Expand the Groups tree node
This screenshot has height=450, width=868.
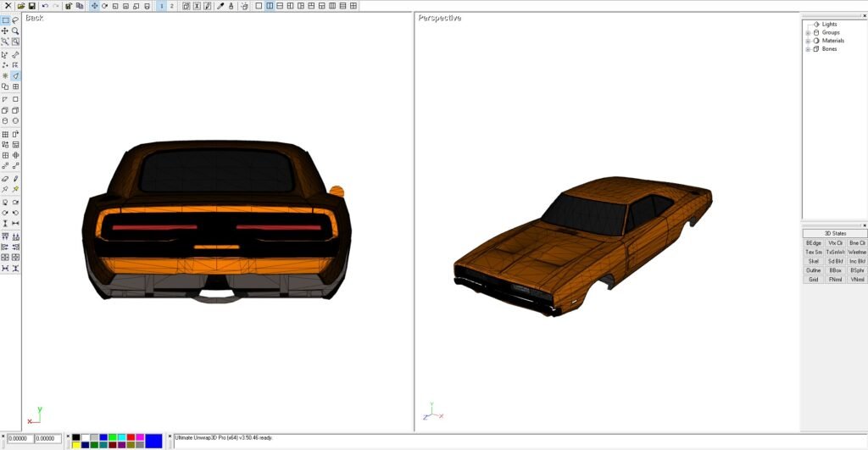pos(808,32)
